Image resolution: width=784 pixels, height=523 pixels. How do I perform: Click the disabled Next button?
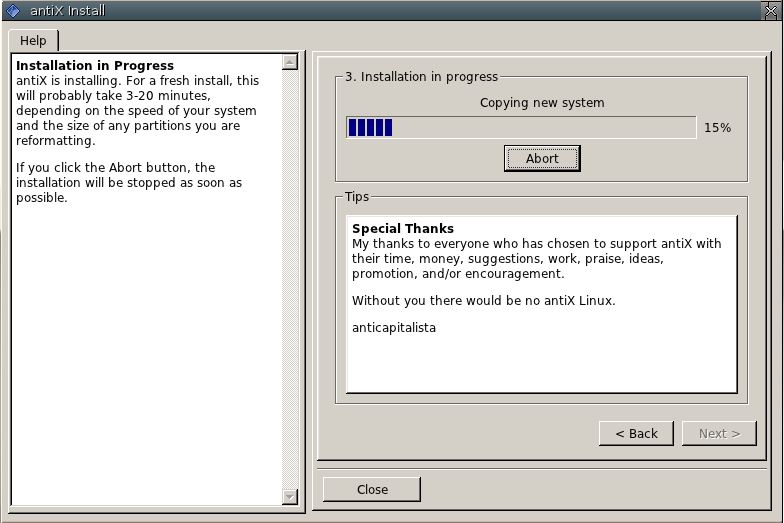pos(719,433)
